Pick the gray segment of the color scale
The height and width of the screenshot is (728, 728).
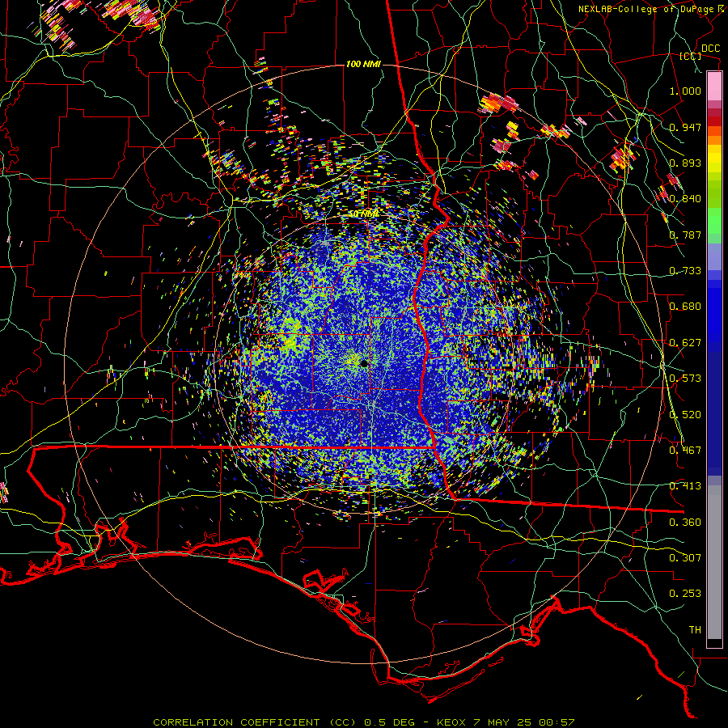tap(714, 562)
